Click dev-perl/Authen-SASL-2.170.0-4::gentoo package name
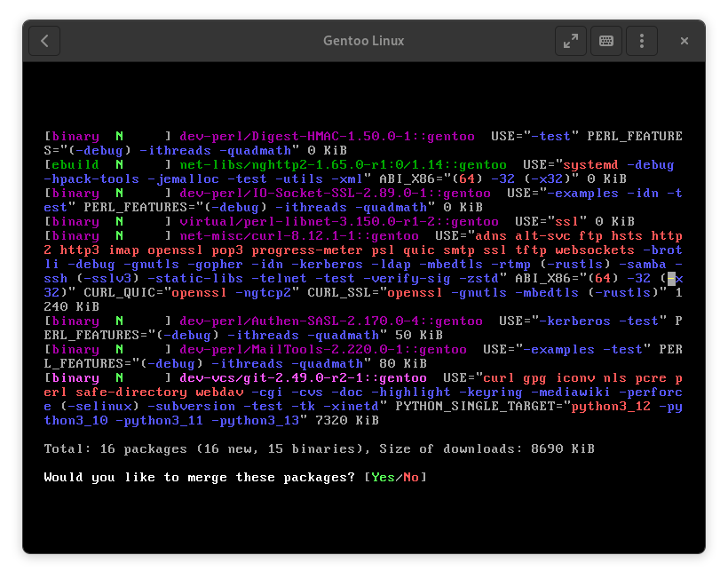The width and height of the screenshot is (728, 579). 331,321
